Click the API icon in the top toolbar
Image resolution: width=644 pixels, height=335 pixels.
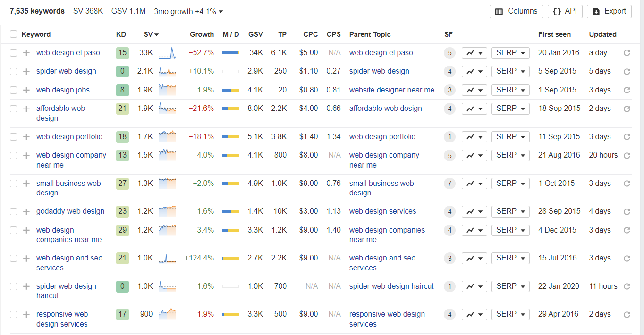(x=565, y=11)
